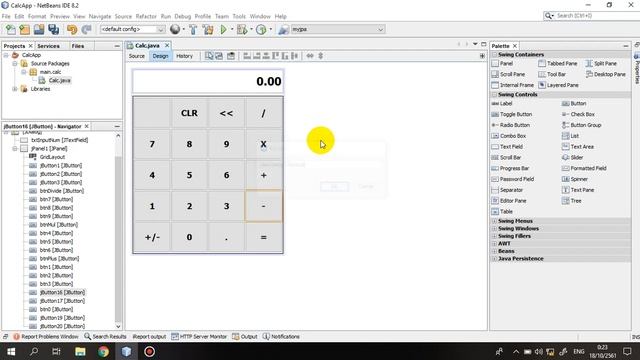Click the globe browser icon in toolbar
The height and width of the screenshot is (360, 640).
tap(175, 29)
